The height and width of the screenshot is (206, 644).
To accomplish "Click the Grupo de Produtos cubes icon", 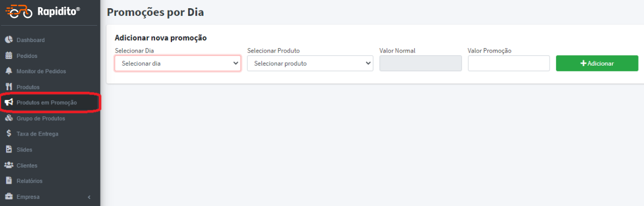I will pos(9,118).
